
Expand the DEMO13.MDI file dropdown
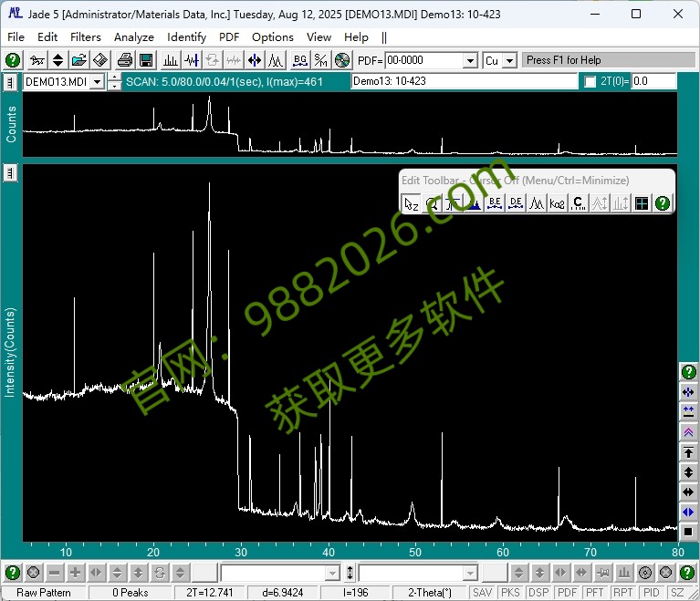pos(98,82)
